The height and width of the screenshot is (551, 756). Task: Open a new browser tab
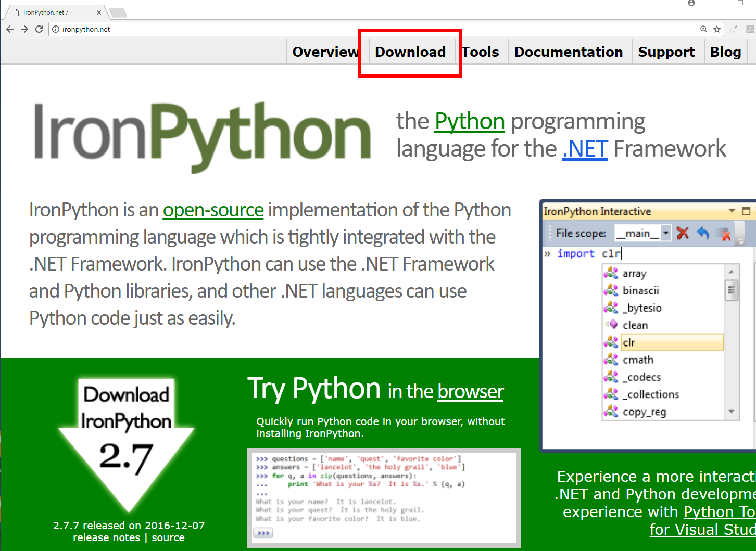point(118,12)
